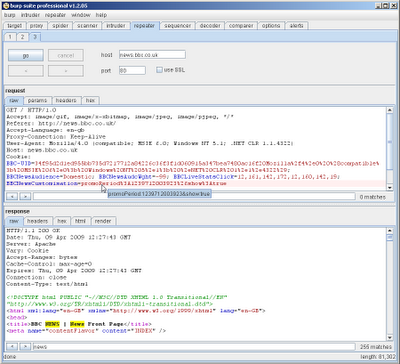
Task: Click the 'Connection: close' response header
Action: 36,277
